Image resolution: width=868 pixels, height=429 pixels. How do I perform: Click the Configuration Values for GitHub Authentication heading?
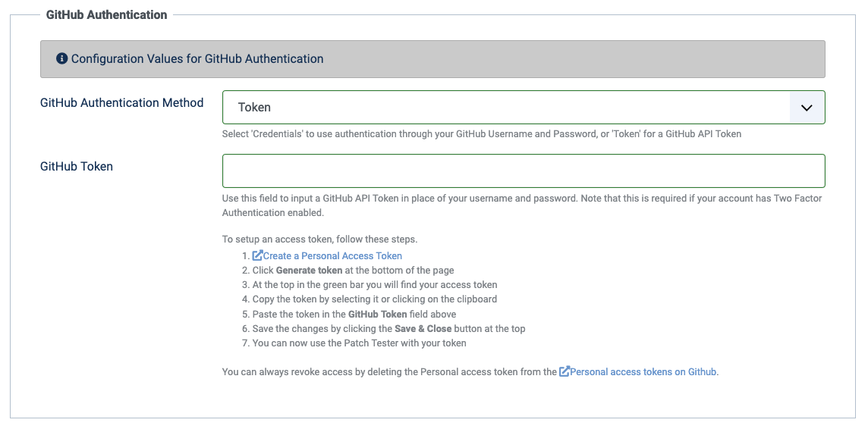[x=197, y=58]
